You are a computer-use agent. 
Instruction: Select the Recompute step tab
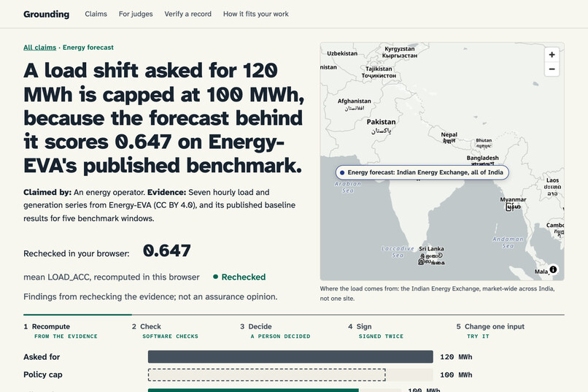pyautogui.click(x=77, y=331)
